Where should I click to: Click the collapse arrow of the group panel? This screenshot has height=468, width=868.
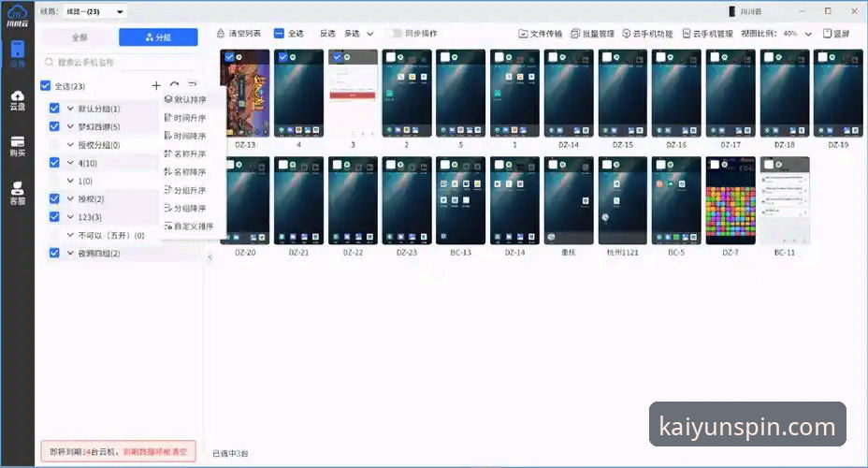coord(210,257)
